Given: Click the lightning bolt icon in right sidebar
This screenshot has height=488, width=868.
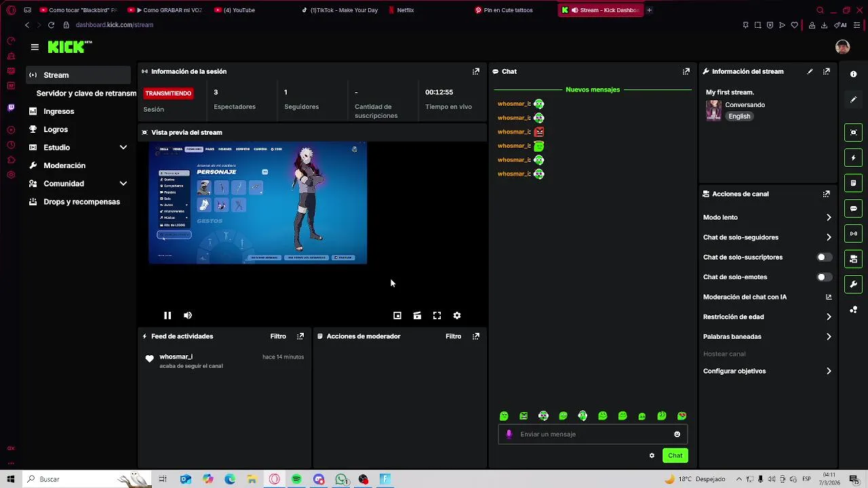Looking at the screenshot, I should tap(854, 158).
